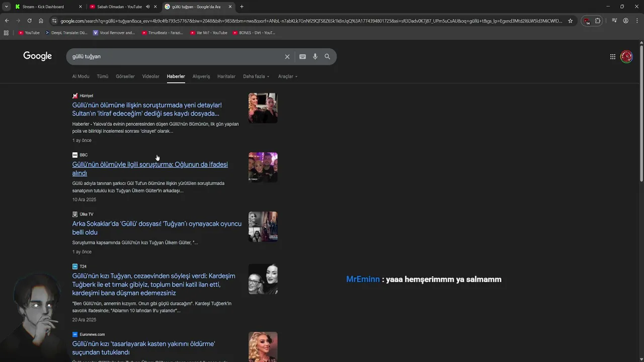The height and width of the screenshot is (362, 644).
Task: Switch to Tümü results tab
Action: pyautogui.click(x=103, y=76)
